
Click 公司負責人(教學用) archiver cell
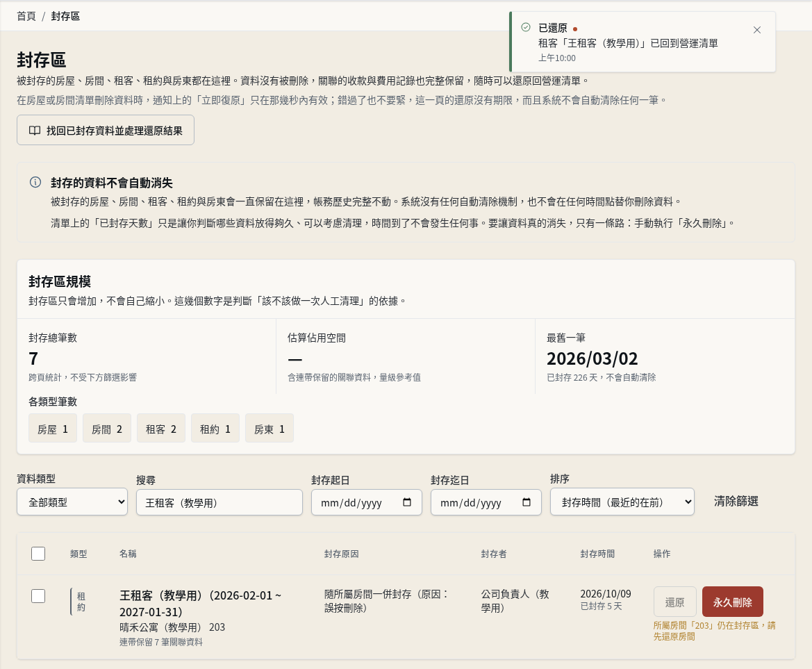(515, 601)
